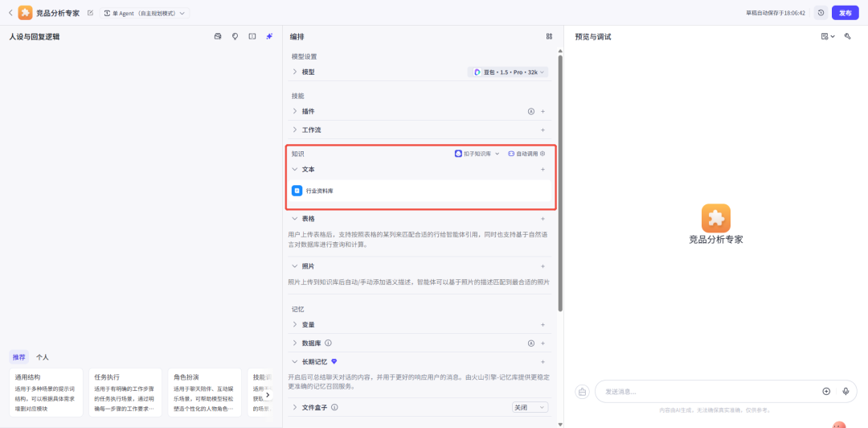Image resolution: width=868 pixels, height=428 pixels.
Task: Open the prompt library icon in 人设与回复逻辑
Action: pos(218,36)
